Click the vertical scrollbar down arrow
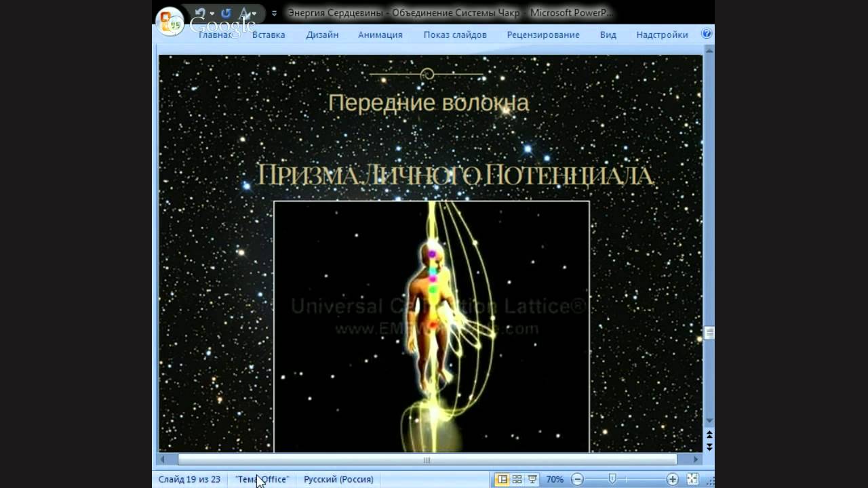Viewport: 868px width, 488px height. click(709, 421)
